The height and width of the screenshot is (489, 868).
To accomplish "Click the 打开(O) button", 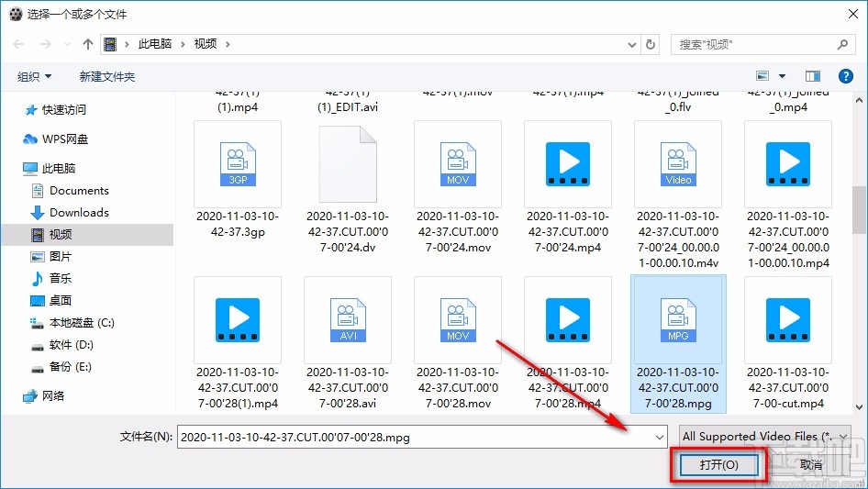I will pos(718,464).
